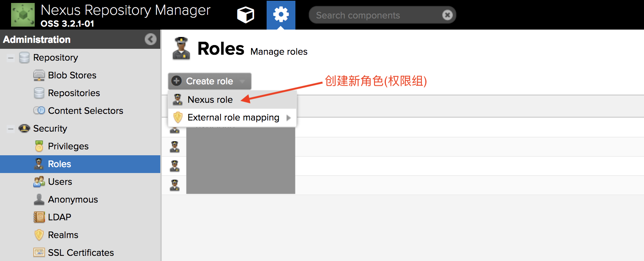The image size is (644, 261).
Task: Click the plus icon on Create role
Action: point(177,81)
